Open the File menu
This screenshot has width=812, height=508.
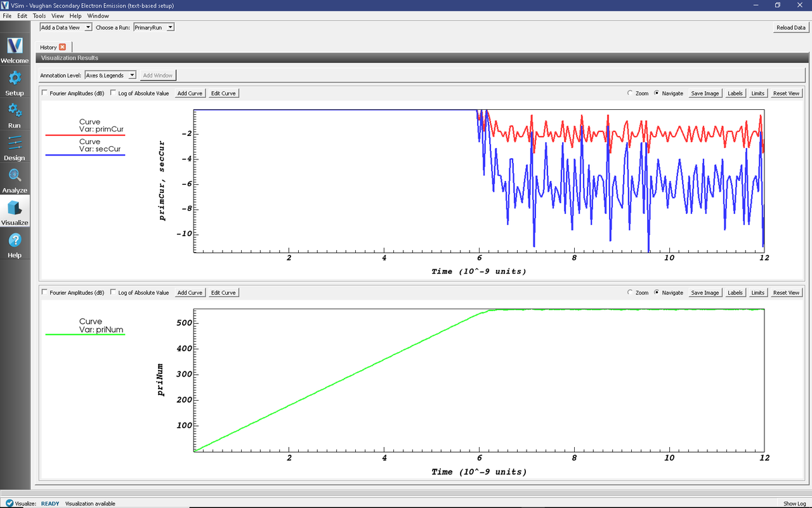point(7,16)
